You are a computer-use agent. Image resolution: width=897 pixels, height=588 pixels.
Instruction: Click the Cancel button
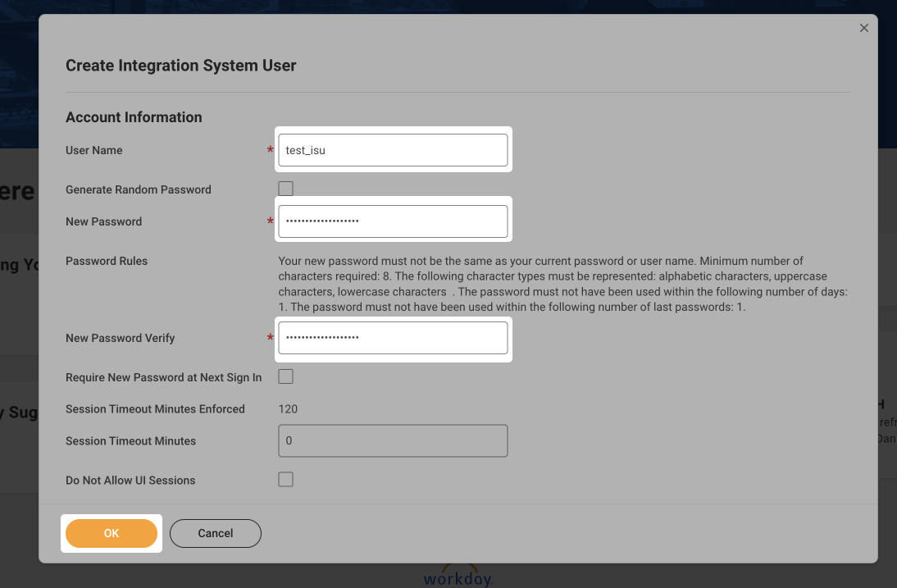tap(216, 533)
